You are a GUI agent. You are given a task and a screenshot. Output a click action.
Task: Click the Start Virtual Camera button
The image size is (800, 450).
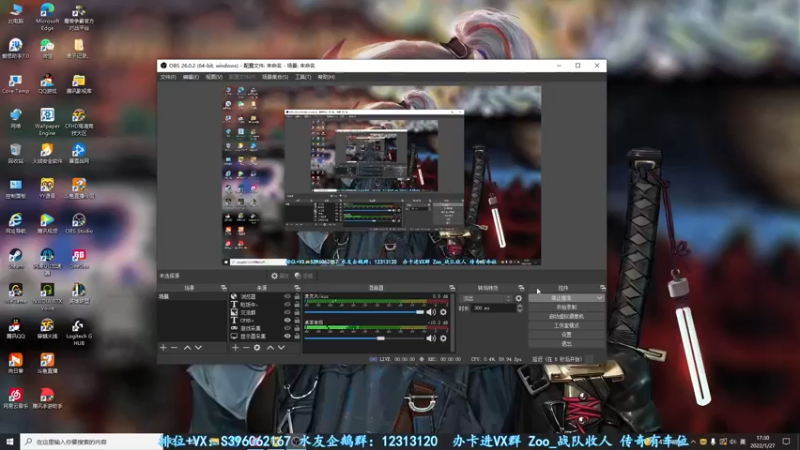[566, 316]
